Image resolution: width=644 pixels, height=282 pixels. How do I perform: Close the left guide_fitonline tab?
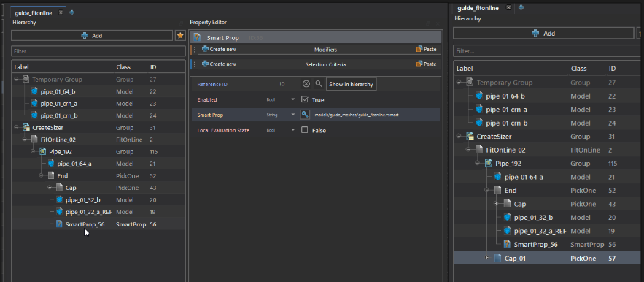coord(61,12)
